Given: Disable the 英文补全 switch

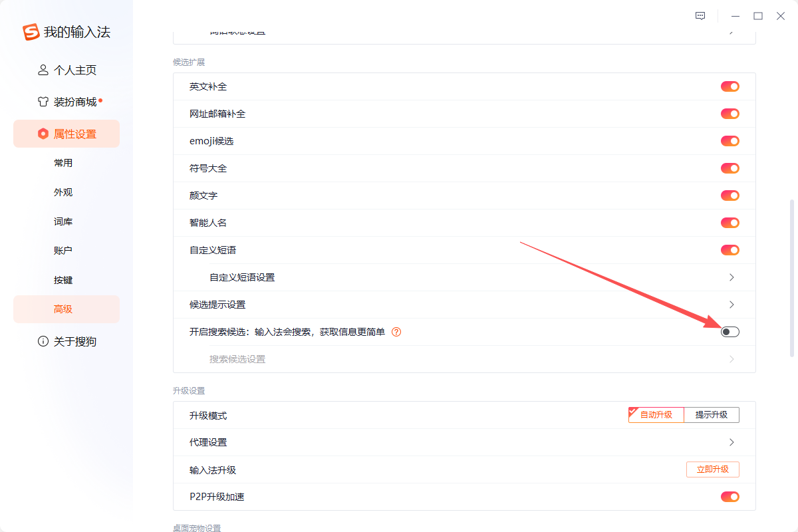Looking at the screenshot, I should (730, 86).
